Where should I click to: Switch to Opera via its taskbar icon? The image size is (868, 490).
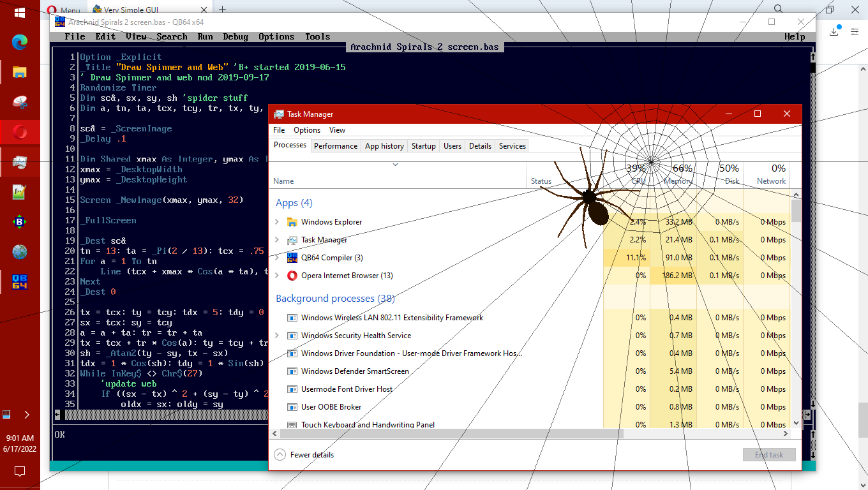[20, 132]
